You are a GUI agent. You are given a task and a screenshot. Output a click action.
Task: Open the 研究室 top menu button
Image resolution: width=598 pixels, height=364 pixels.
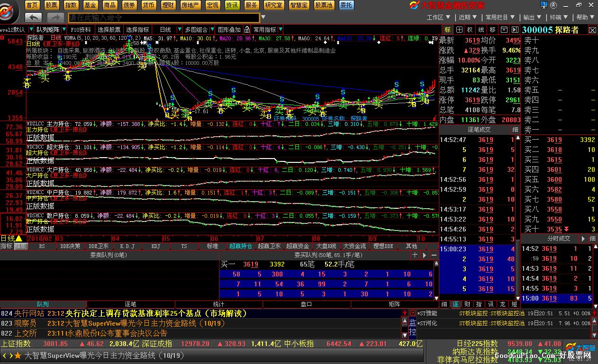[x=274, y=5]
